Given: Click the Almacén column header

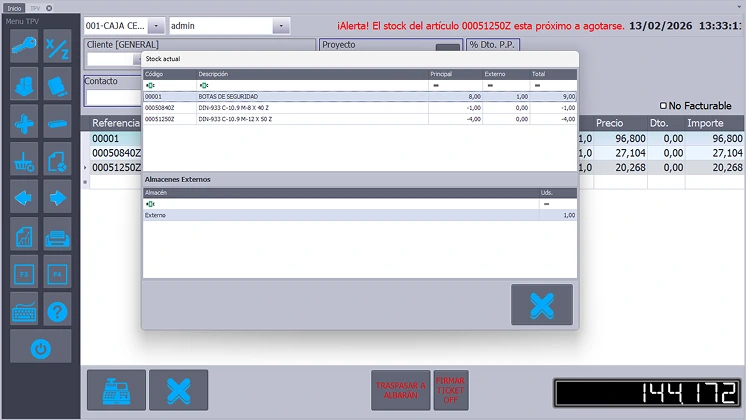Looking at the screenshot, I should [x=341, y=193].
